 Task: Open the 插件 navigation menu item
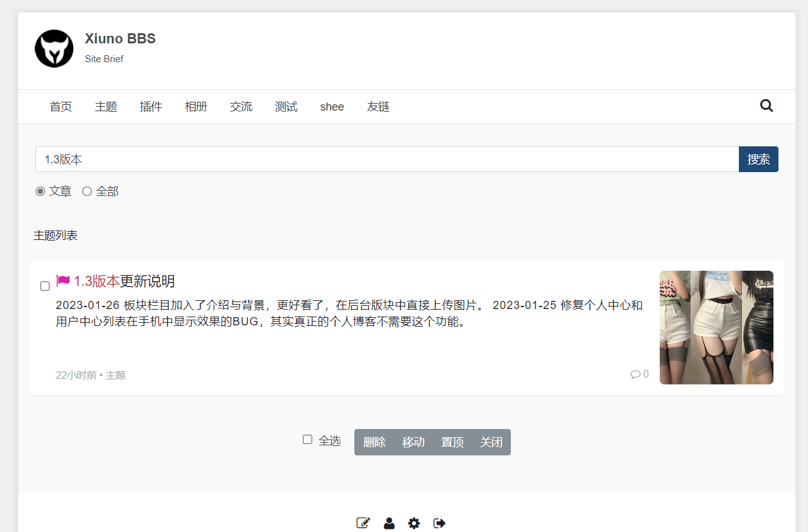(x=151, y=107)
